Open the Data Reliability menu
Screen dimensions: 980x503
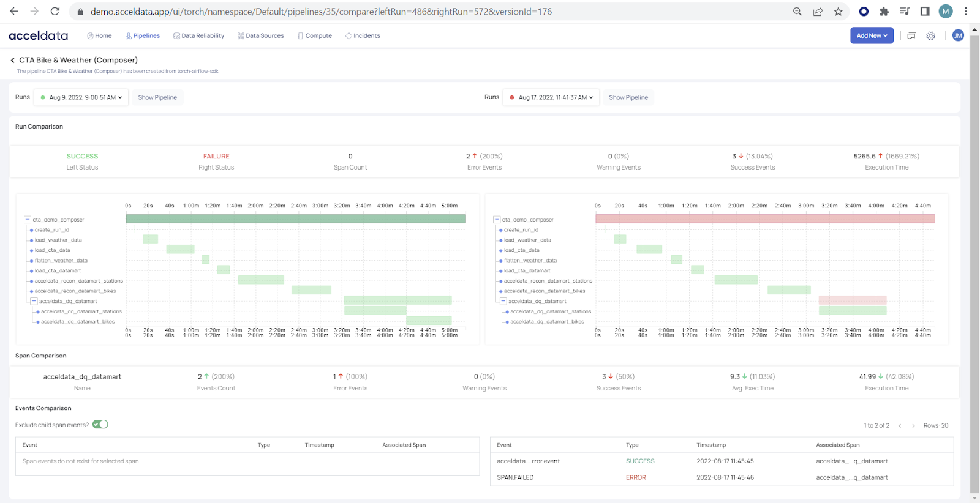pyautogui.click(x=199, y=35)
